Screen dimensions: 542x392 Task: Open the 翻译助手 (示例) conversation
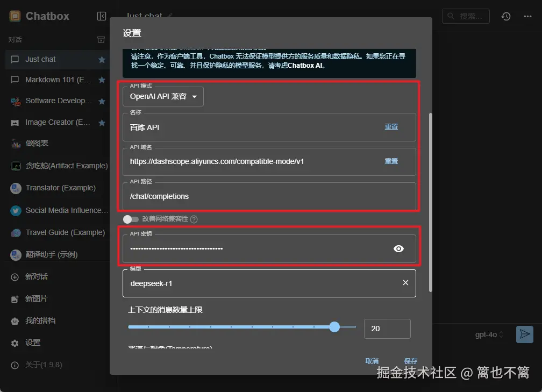click(58, 255)
